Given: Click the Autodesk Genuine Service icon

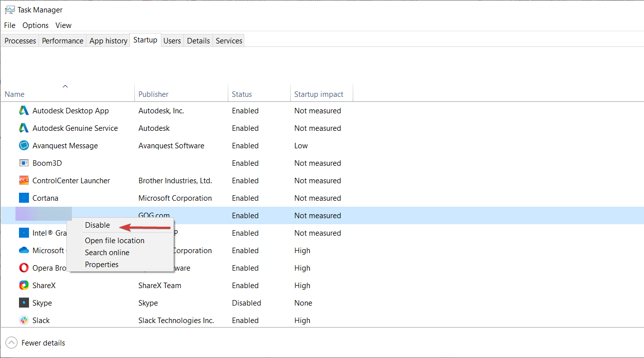Looking at the screenshot, I should 23,128.
